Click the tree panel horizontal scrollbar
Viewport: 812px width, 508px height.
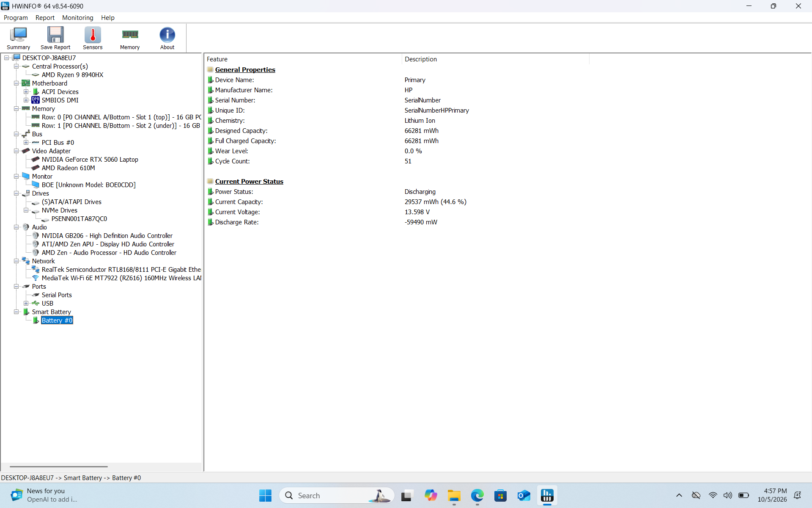[58, 467]
